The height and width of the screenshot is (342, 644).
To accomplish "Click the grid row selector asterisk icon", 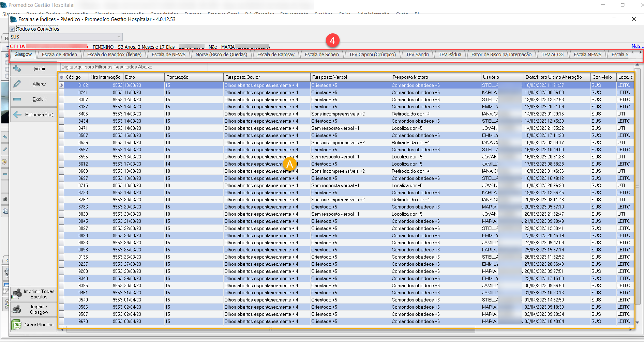I will pyautogui.click(x=61, y=77).
